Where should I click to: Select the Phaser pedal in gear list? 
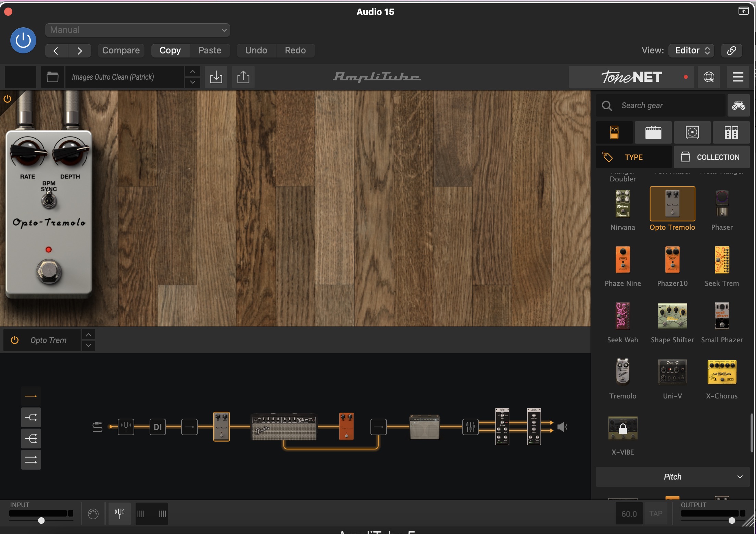click(x=722, y=204)
